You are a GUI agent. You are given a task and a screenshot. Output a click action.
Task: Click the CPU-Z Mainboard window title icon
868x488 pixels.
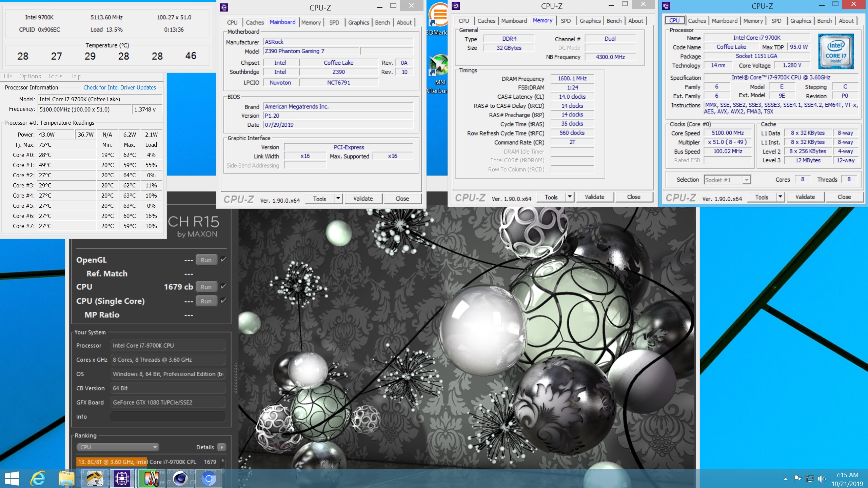[224, 7]
